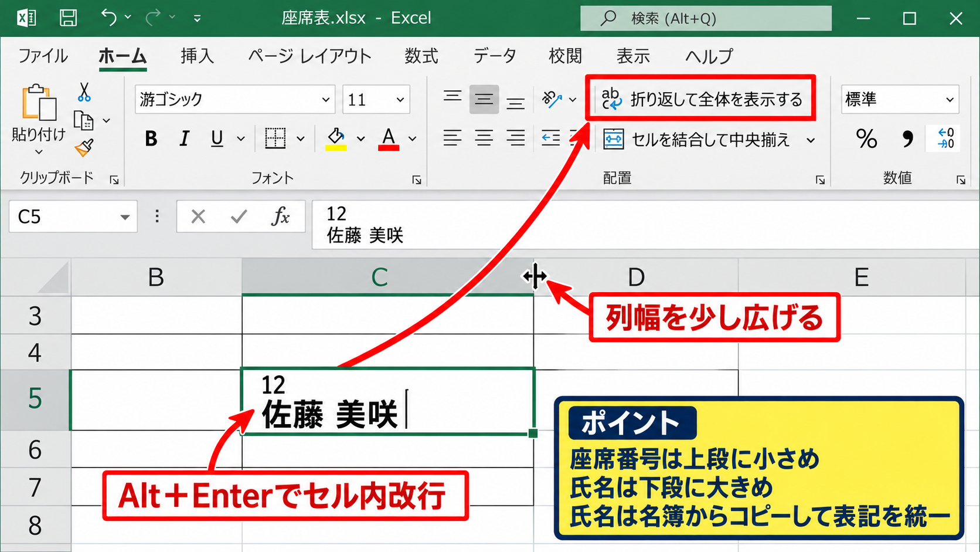Toggle Underline formatting
980x552 pixels.
coord(217,138)
